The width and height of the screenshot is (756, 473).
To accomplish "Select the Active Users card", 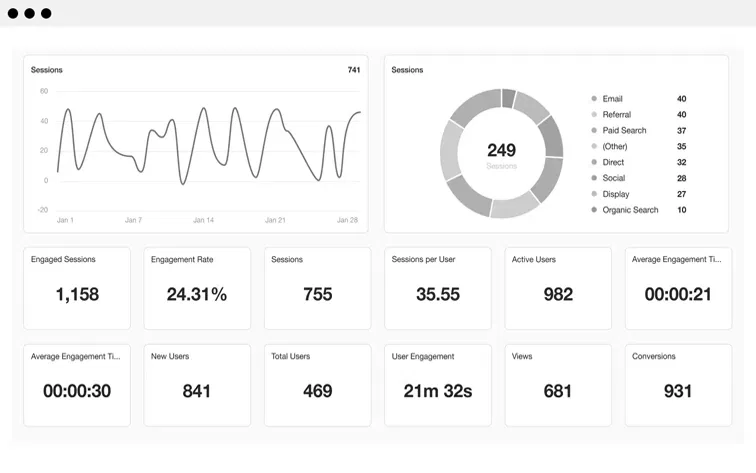I will (557, 288).
